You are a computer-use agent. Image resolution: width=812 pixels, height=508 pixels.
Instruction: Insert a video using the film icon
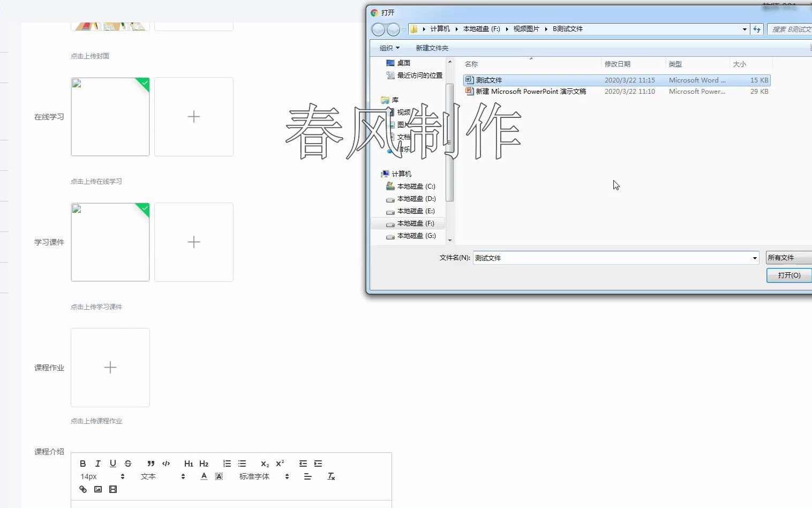[x=112, y=489]
